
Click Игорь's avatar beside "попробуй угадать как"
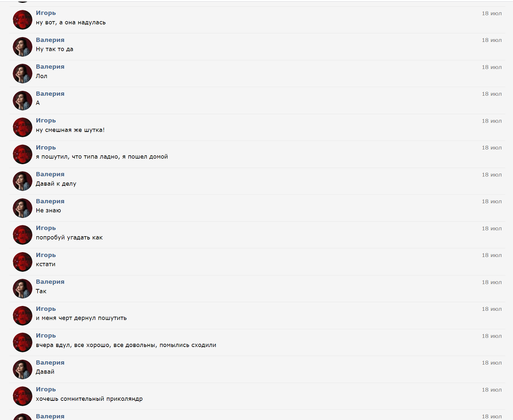(22, 235)
